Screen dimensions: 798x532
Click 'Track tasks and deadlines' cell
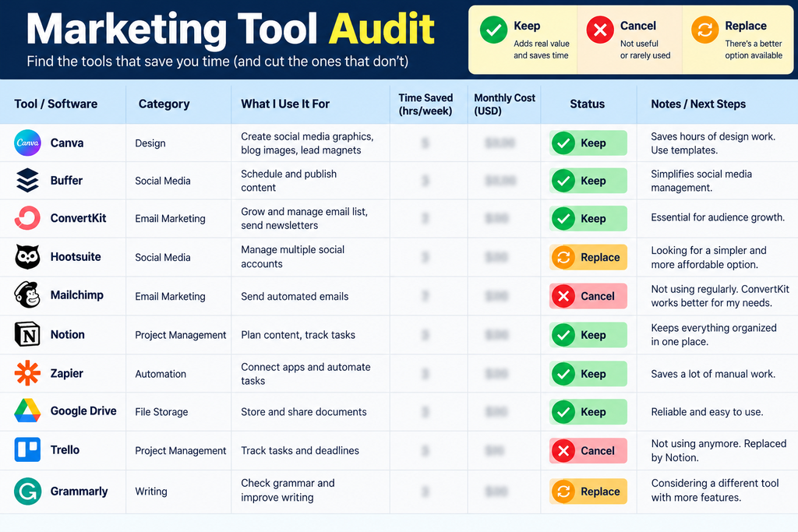(x=300, y=451)
